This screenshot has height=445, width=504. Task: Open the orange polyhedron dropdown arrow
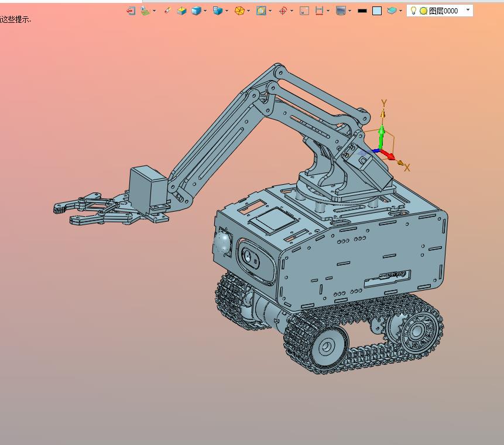[x=248, y=11]
